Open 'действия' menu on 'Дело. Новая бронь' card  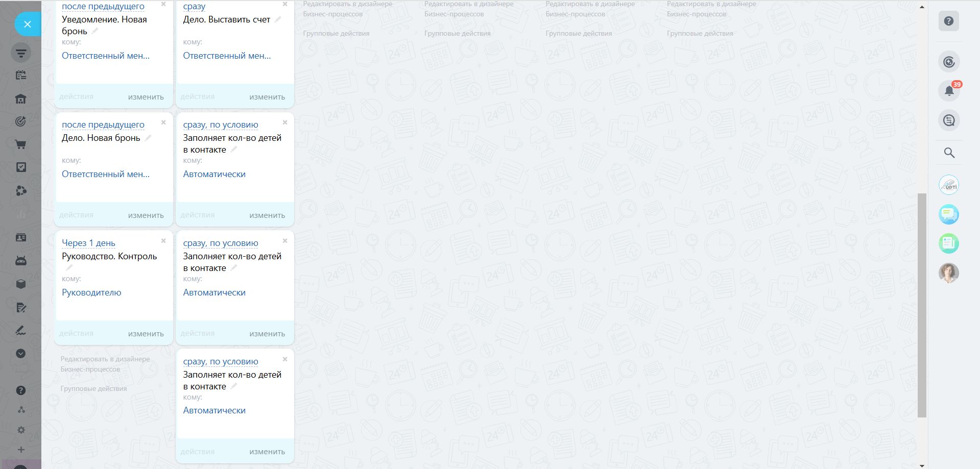[x=77, y=215]
